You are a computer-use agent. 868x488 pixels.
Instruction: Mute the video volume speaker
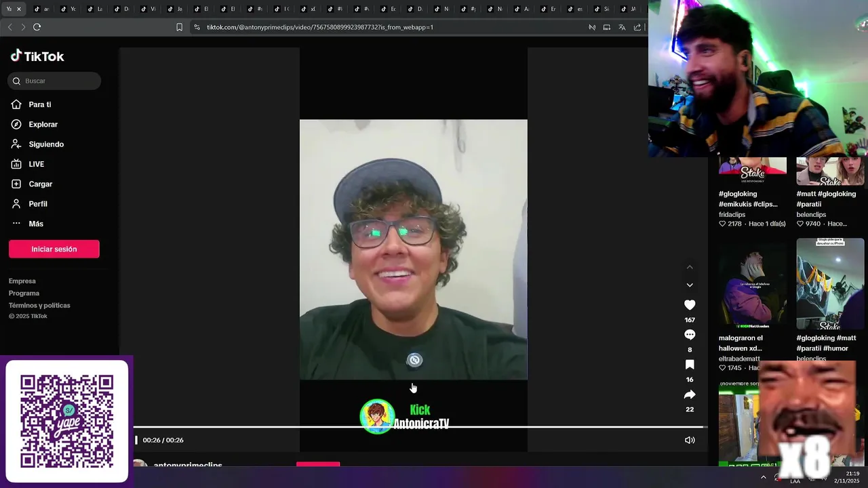[x=690, y=440]
